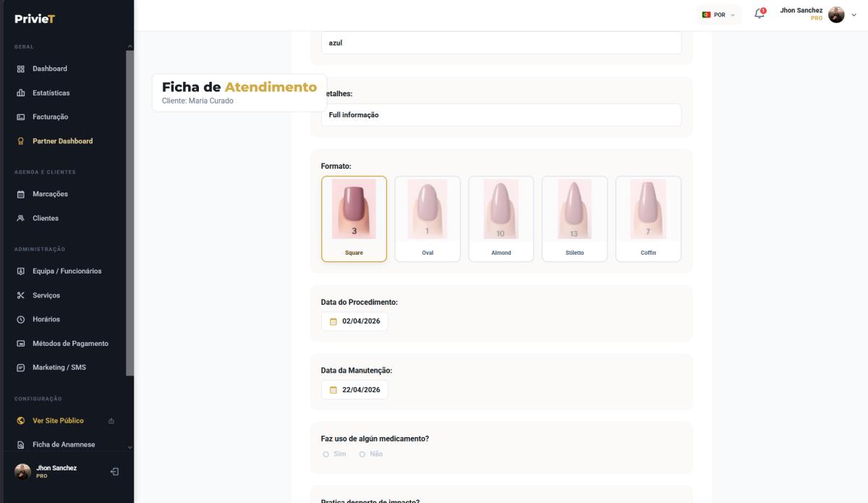The height and width of the screenshot is (503, 868).
Task: Select Sim for medication question
Action: point(327,454)
